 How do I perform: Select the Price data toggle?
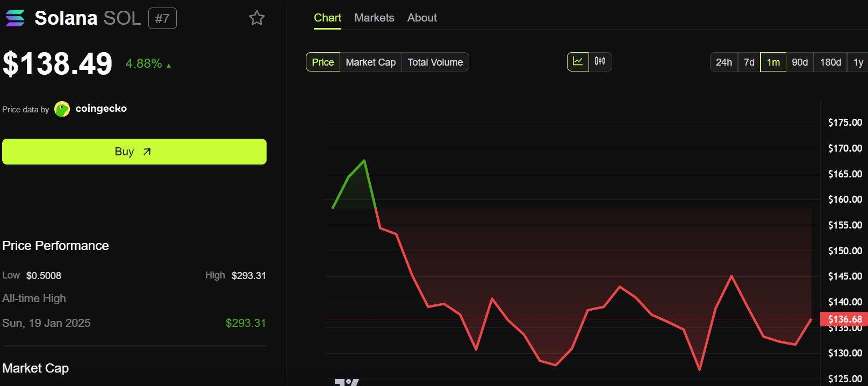click(323, 62)
